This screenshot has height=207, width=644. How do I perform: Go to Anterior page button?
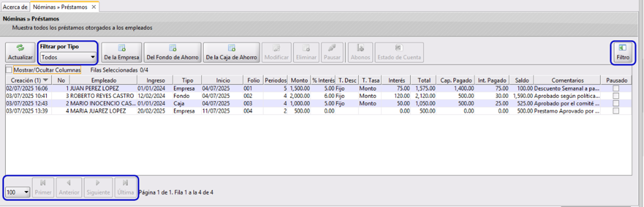[x=69, y=188]
